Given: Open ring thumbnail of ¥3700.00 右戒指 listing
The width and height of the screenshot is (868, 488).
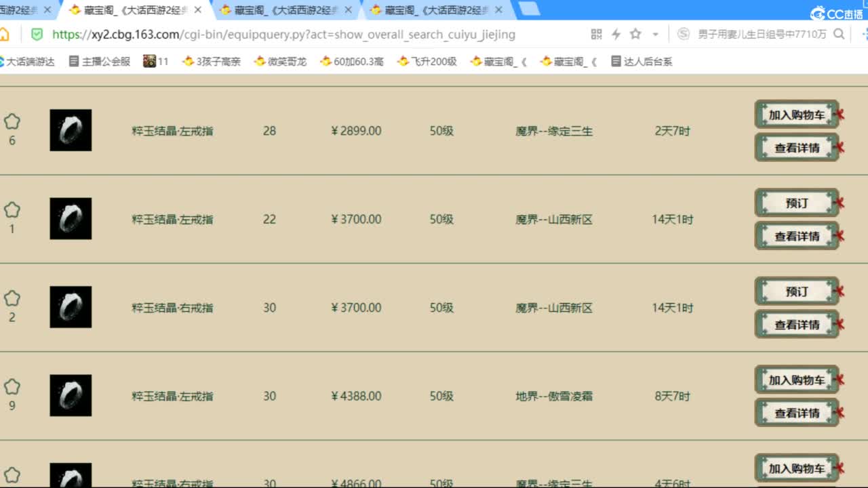Looking at the screenshot, I should pos(71,307).
